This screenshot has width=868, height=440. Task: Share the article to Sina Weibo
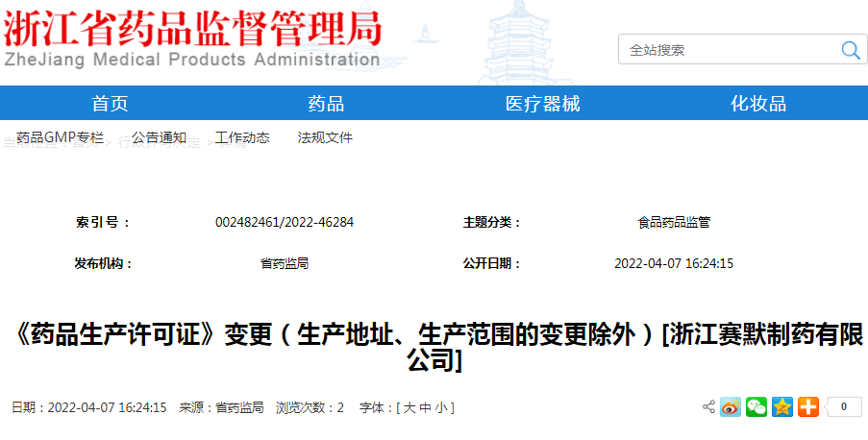point(731,406)
